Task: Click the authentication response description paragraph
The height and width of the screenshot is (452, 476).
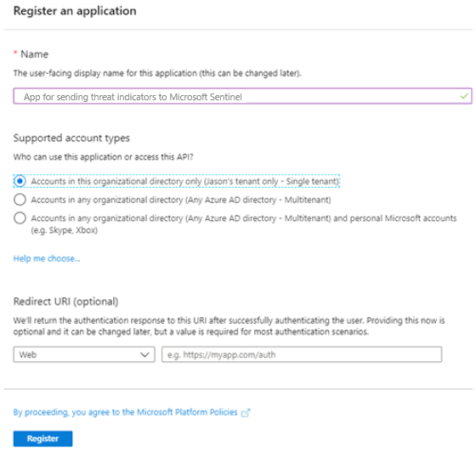Action: (x=229, y=325)
